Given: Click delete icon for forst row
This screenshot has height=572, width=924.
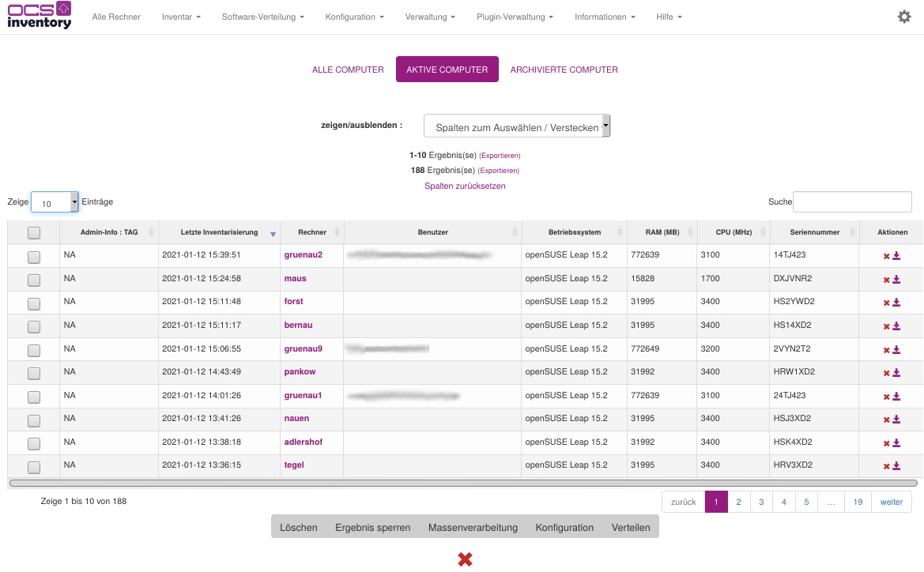Looking at the screenshot, I should (886, 303).
